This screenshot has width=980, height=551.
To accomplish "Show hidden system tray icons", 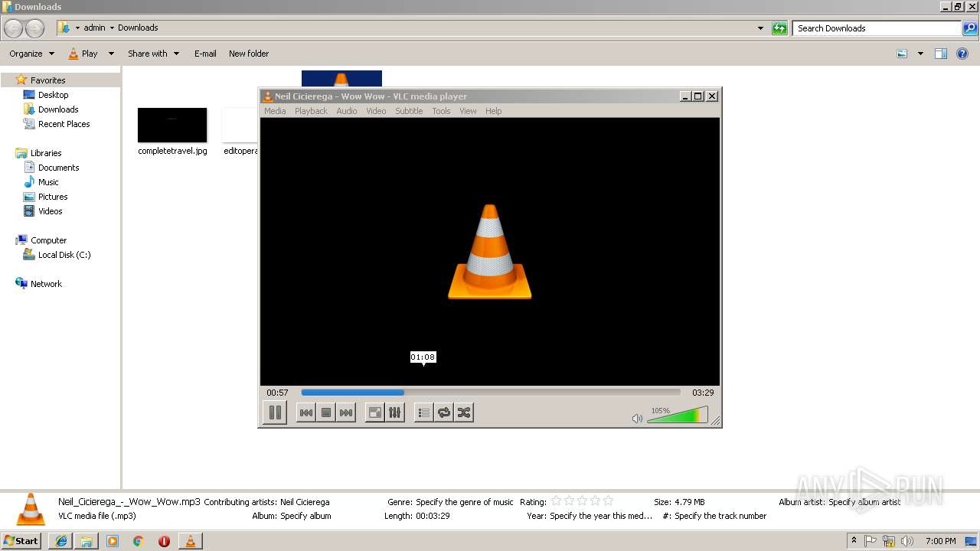I will tap(854, 541).
